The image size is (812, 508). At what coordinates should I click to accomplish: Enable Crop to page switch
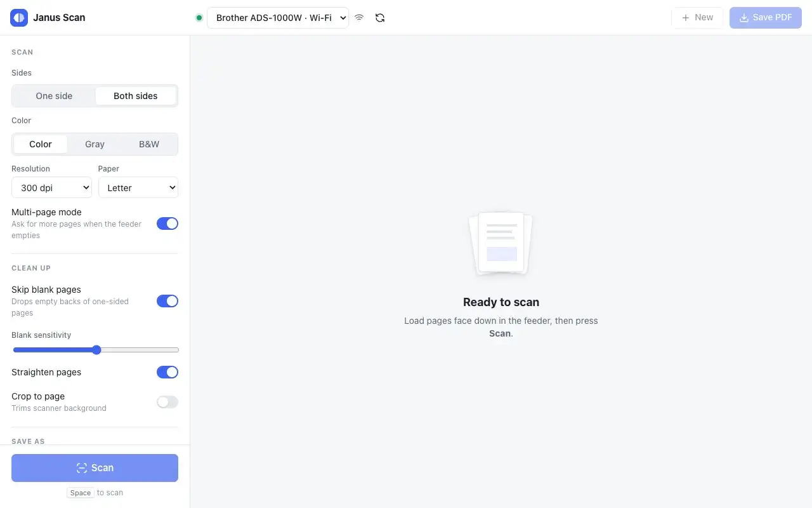[167, 402]
